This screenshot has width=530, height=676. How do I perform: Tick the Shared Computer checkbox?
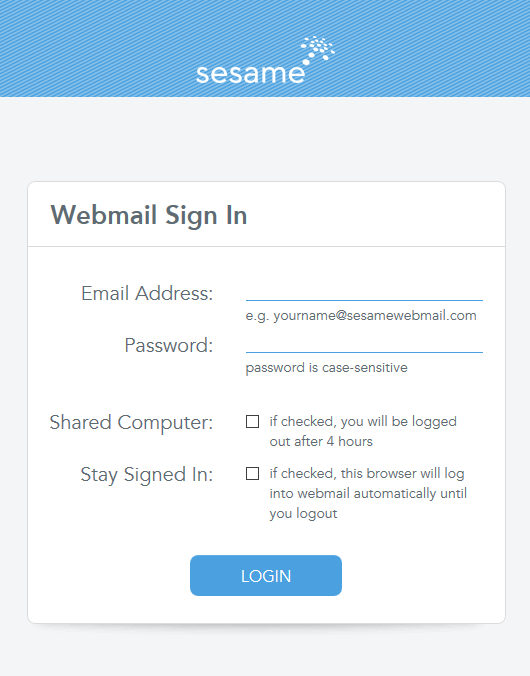[x=252, y=422]
